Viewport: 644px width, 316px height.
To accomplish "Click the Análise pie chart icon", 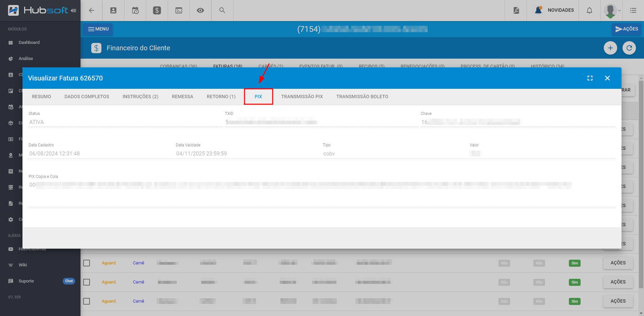I will (11, 59).
